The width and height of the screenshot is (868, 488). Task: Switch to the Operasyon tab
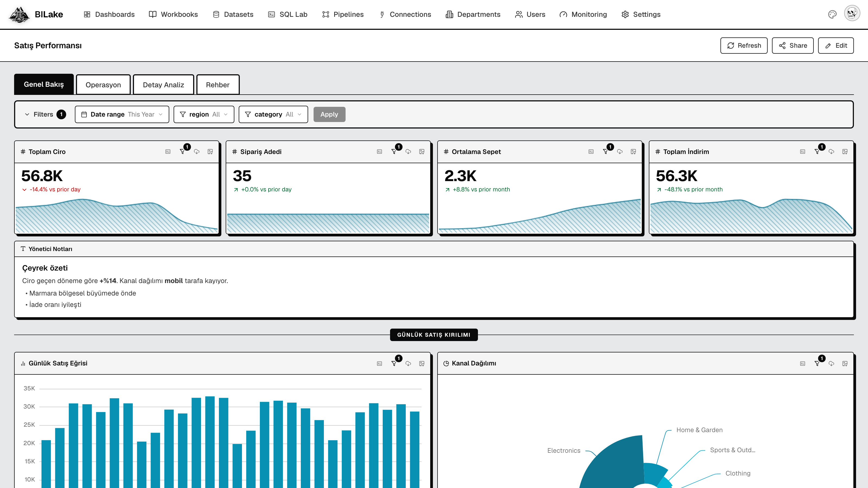[103, 85]
